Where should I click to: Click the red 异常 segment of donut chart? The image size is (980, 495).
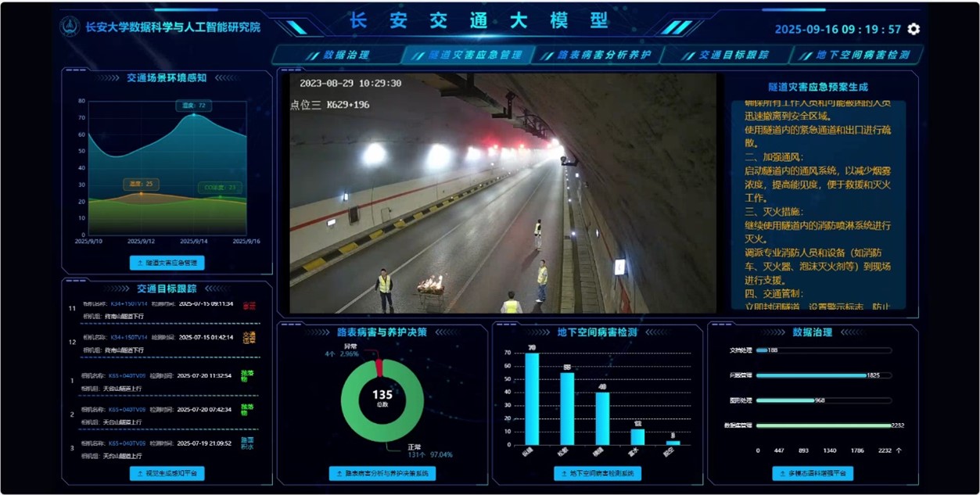(x=379, y=366)
